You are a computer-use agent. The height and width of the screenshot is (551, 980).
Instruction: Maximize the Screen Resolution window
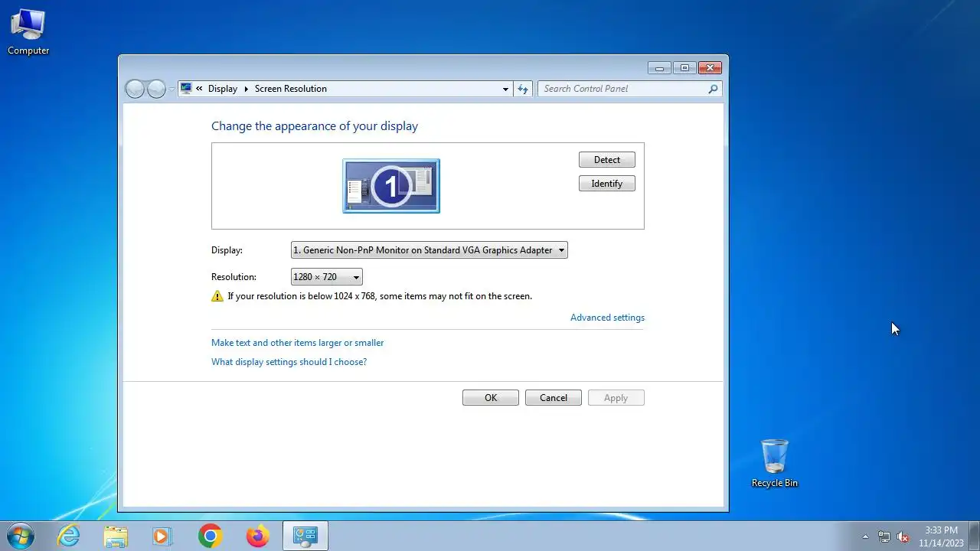pyautogui.click(x=684, y=68)
